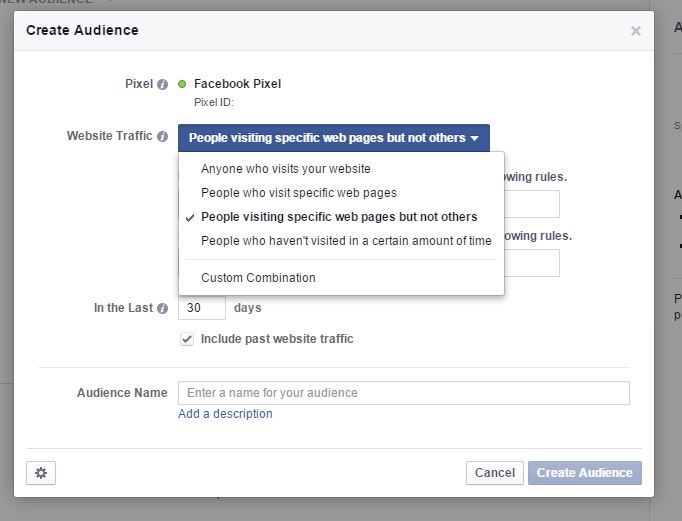Click the green Facebook Pixel status dot
The image size is (682, 521).
tap(182, 84)
